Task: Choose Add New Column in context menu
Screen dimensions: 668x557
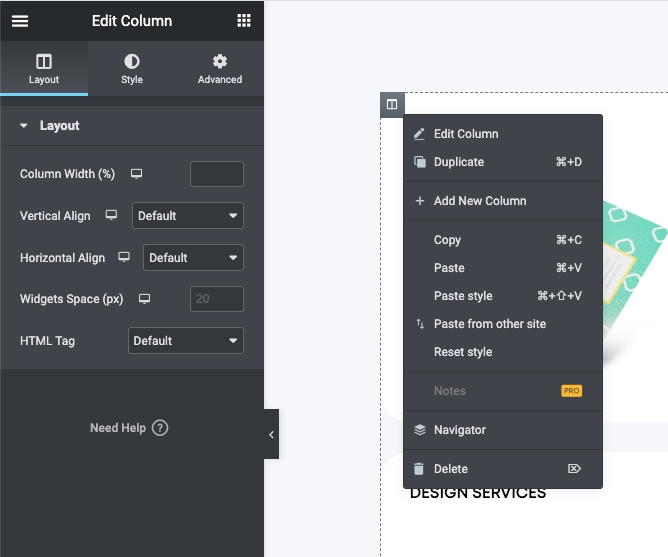Action: point(480,201)
